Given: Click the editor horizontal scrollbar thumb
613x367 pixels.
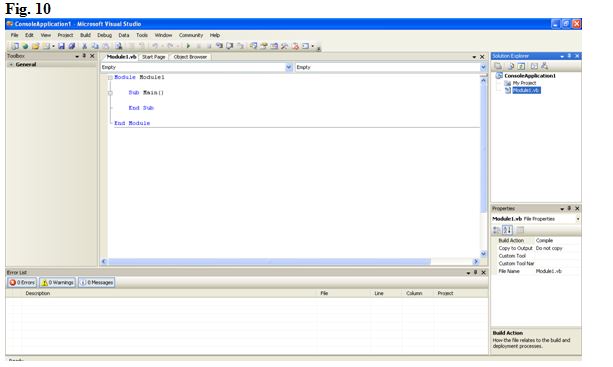Looking at the screenshot, I should (x=269, y=261).
